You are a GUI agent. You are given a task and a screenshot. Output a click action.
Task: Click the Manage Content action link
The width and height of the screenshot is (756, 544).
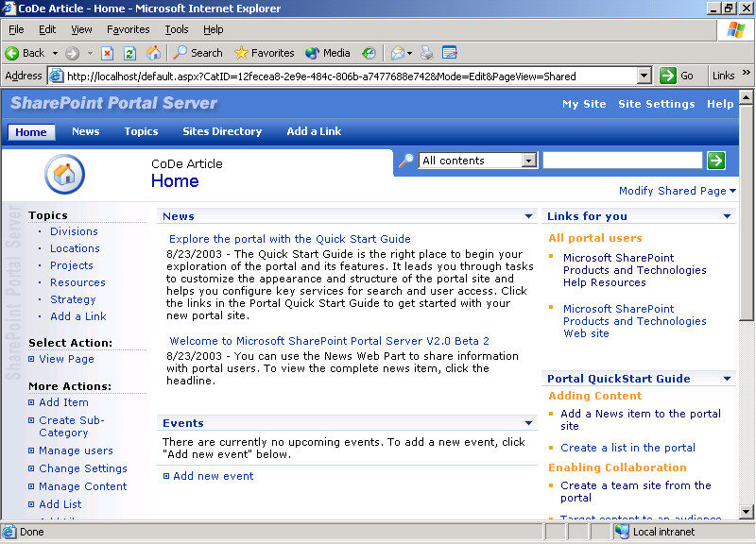point(82,486)
